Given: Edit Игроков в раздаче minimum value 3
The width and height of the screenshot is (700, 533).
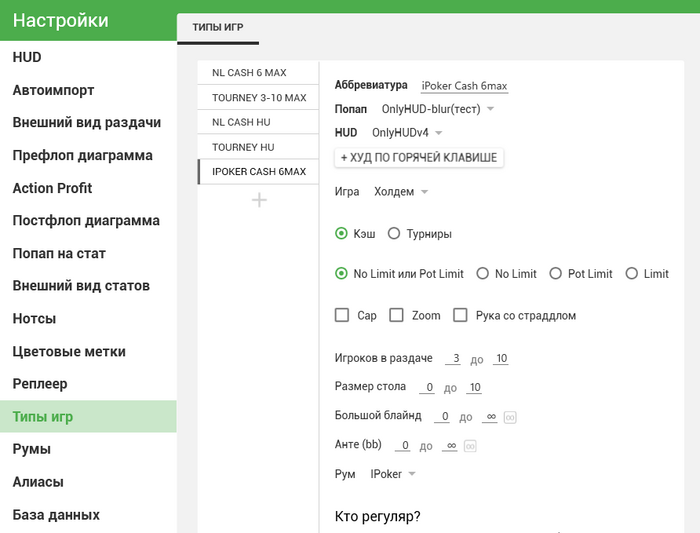Looking at the screenshot, I should pos(453,358).
